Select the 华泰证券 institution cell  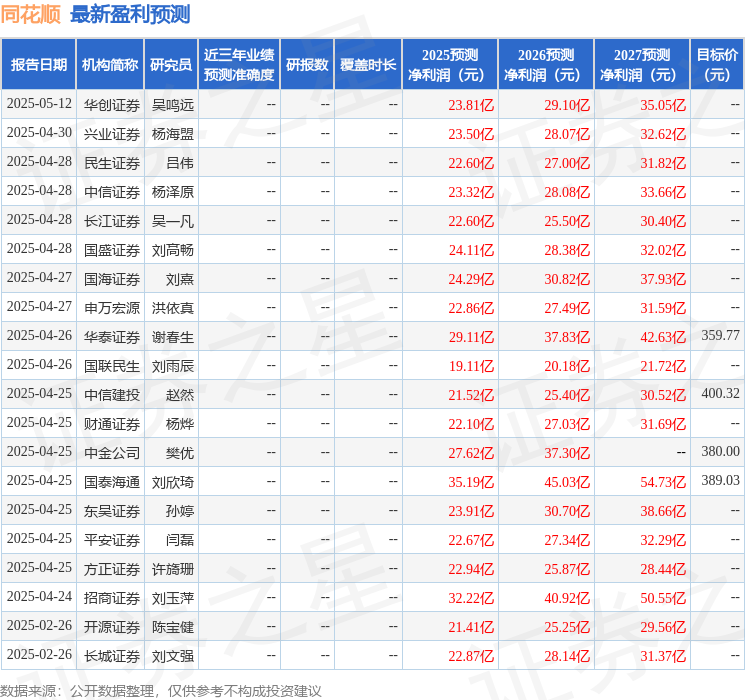tap(112, 337)
